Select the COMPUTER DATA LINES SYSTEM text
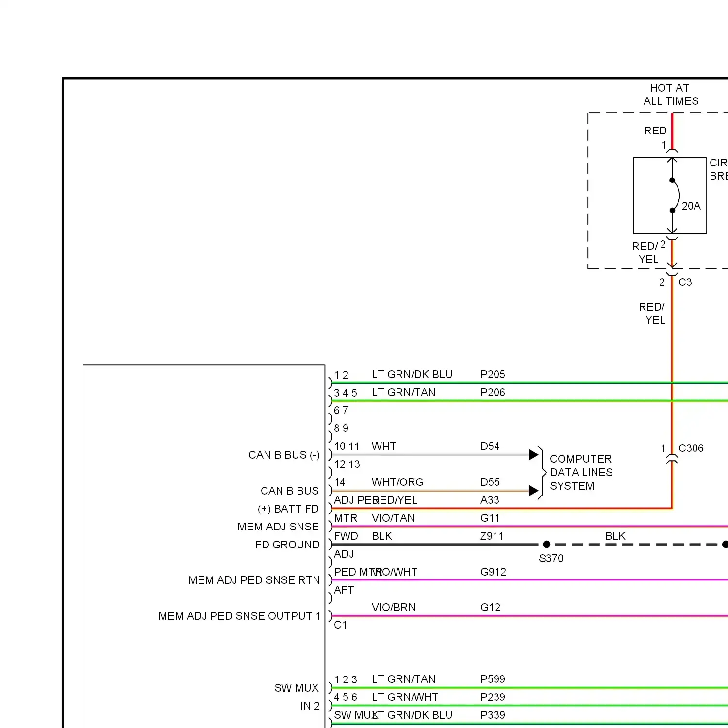 click(581, 472)
